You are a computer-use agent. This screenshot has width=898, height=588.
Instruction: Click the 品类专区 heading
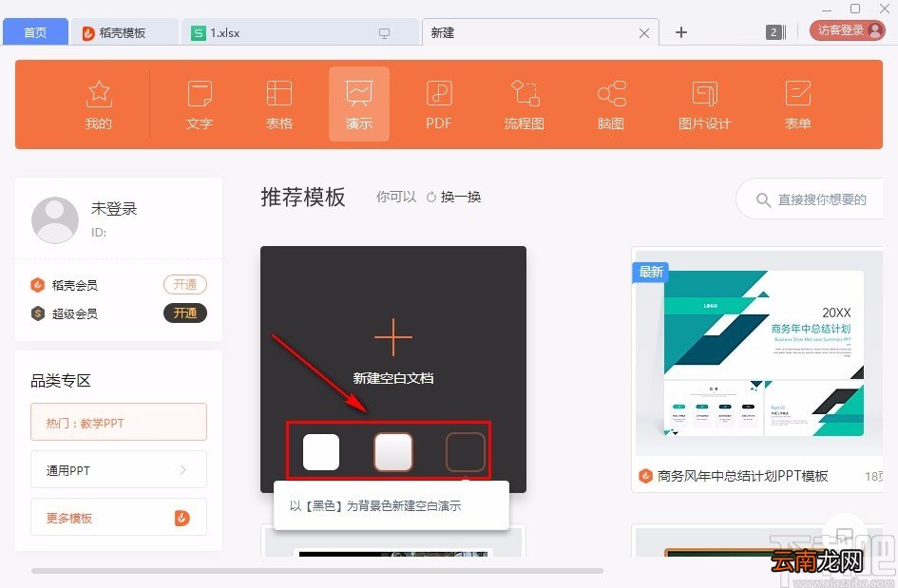tap(61, 380)
